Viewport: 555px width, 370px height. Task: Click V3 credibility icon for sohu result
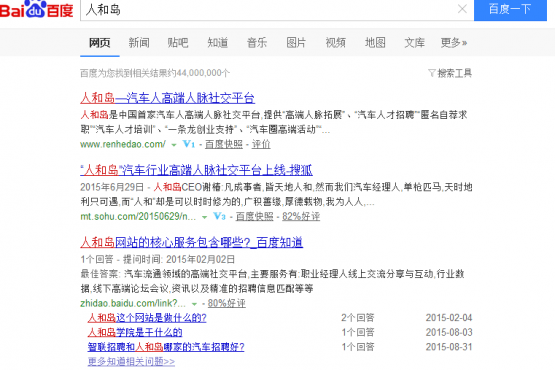219,216
